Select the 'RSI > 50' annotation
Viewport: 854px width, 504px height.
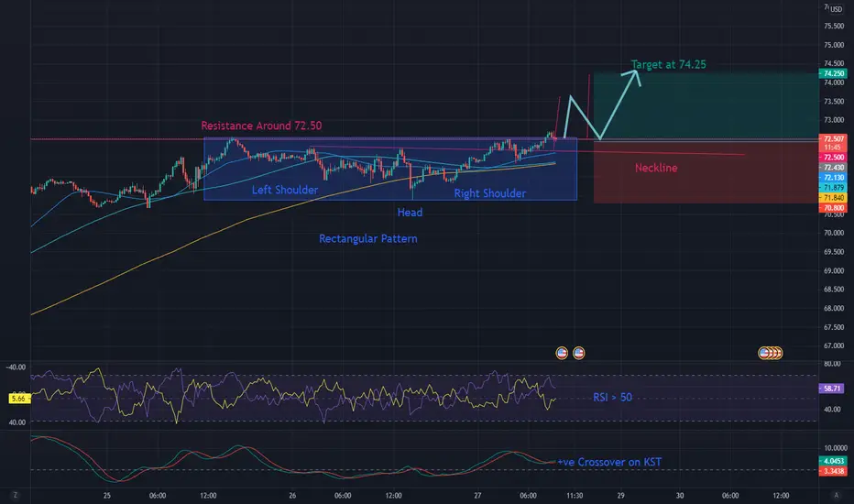click(x=613, y=397)
